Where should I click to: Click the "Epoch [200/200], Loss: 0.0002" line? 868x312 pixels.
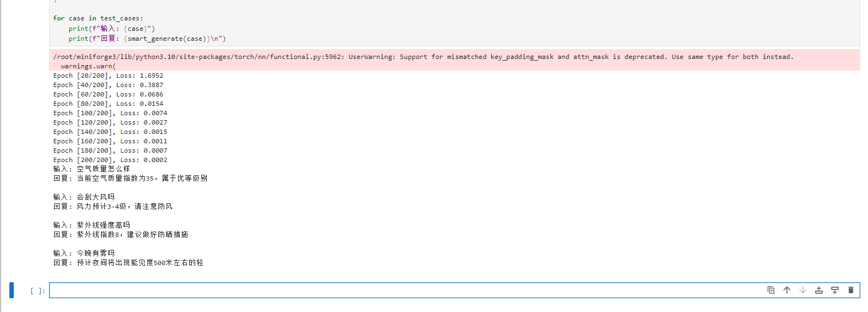[x=110, y=160]
